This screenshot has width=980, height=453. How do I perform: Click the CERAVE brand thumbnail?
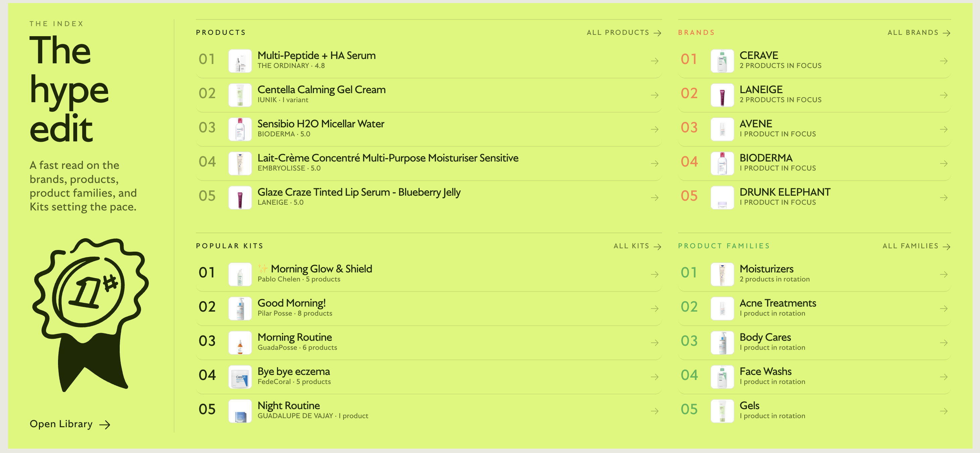[722, 61]
